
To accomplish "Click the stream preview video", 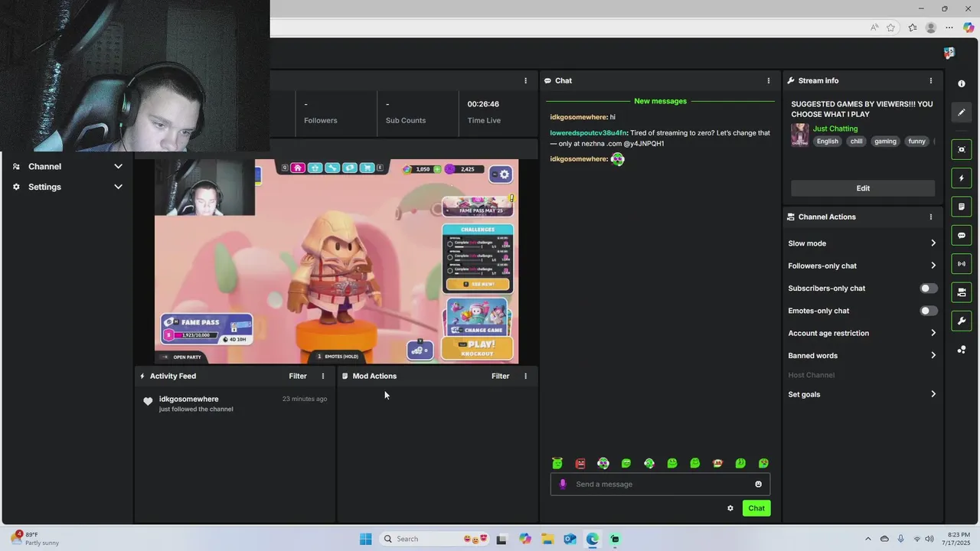I will (336, 261).
